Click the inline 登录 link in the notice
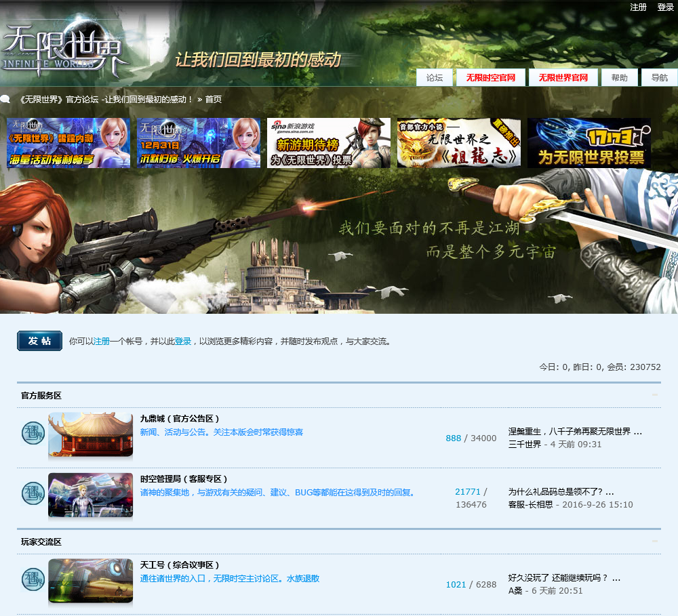Viewport: 678px width, 616px height. (183, 342)
